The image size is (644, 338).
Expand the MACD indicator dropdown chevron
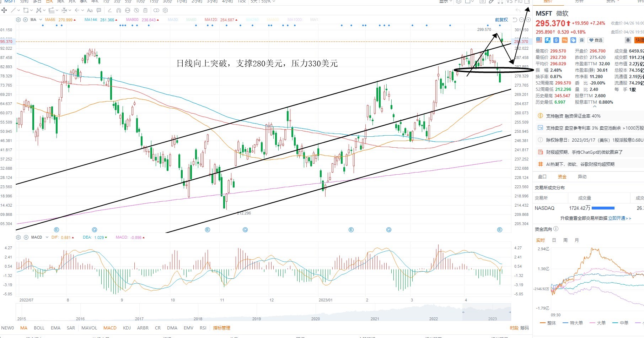point(47,237)
